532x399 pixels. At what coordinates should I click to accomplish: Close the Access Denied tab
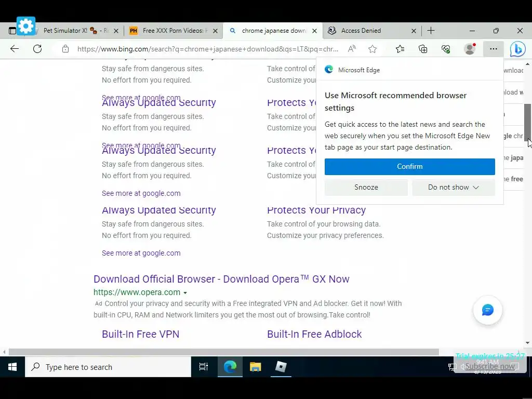pyautogui.click(x=414, y=31)
